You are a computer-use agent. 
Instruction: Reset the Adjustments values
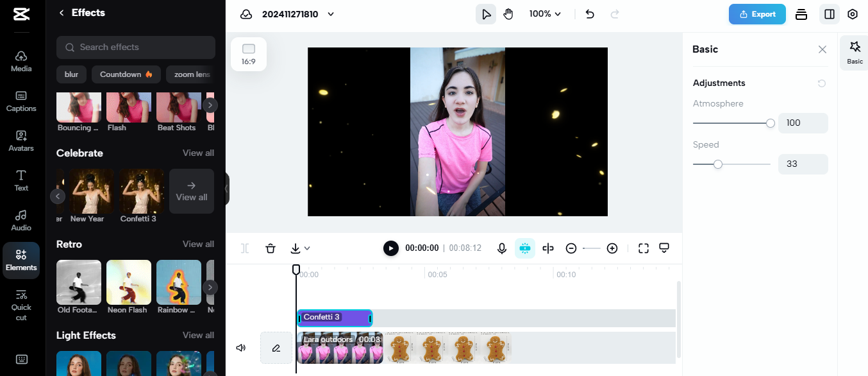822,83
